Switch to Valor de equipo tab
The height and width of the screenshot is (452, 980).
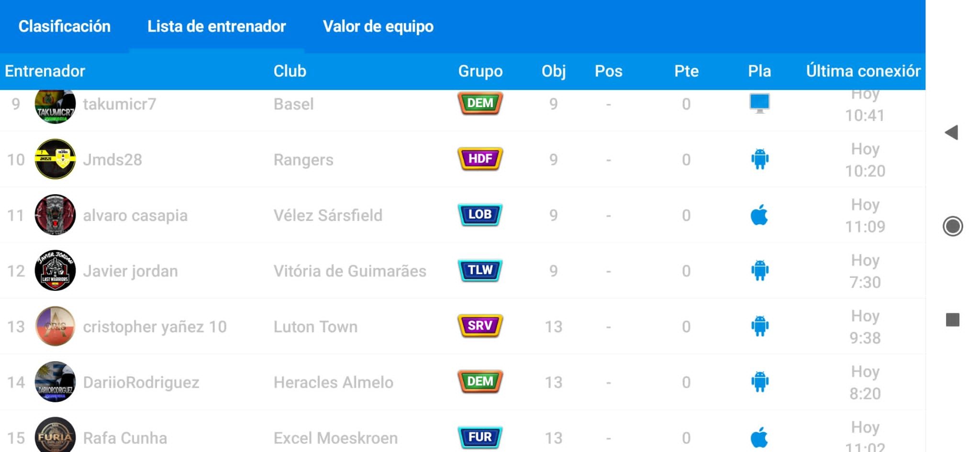(378, 26)
